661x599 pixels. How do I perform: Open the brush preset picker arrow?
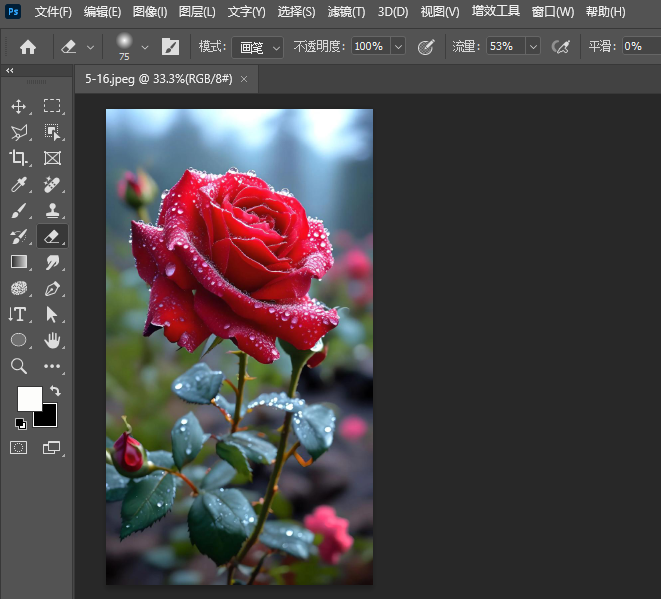tap(145, 47)
